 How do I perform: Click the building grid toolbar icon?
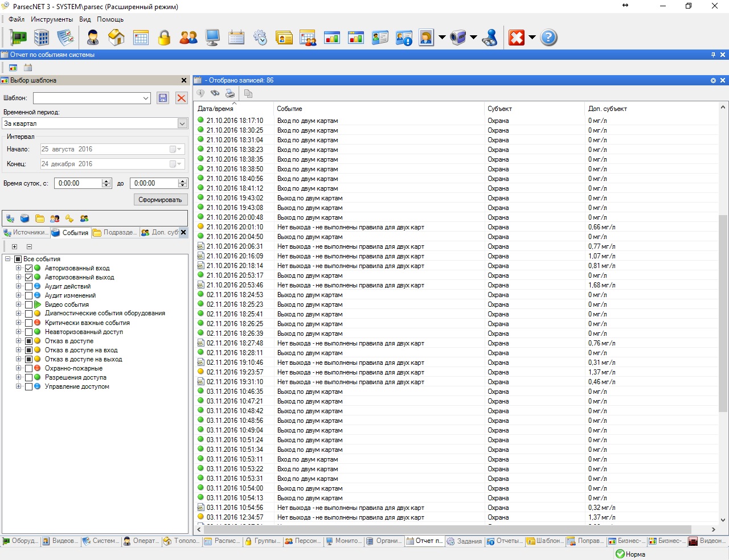(x=42, y=38)
